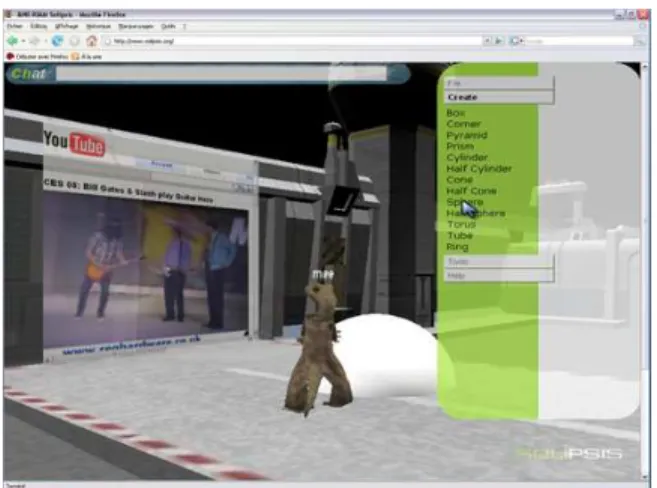Open the section above Help in the panel
Screen dimensions: 657x488
(499, 261)
